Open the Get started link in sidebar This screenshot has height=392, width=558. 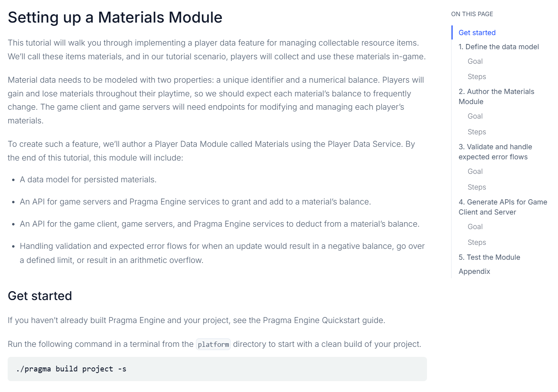477,33
